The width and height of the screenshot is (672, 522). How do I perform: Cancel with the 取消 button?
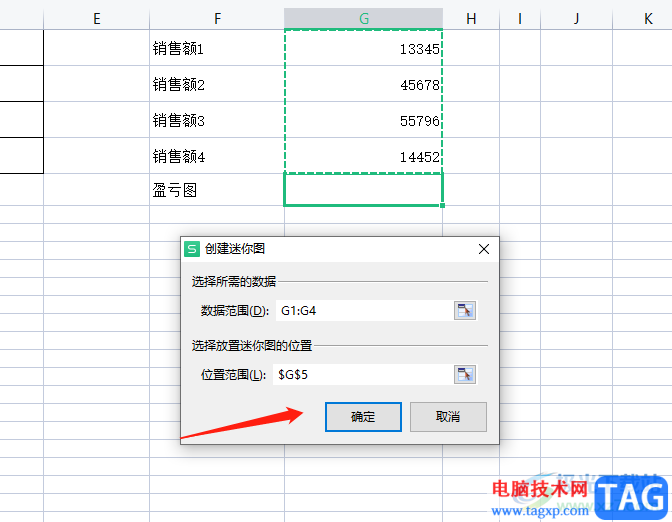point(448,417)
